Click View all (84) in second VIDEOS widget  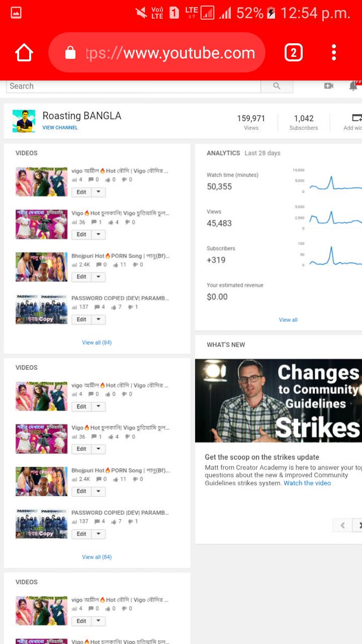(x=97, y=557)
